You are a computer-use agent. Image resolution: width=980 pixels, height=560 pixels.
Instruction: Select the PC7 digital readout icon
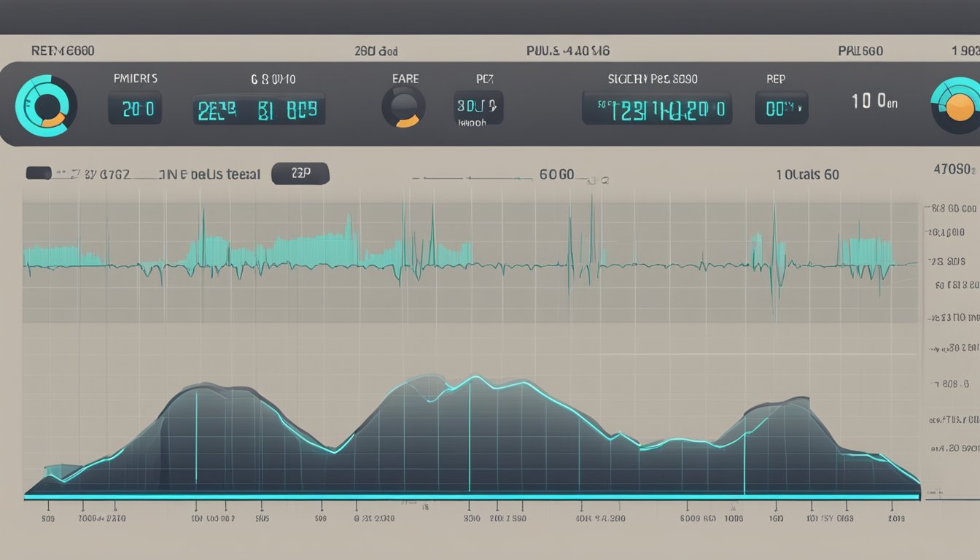click(479, 106)
